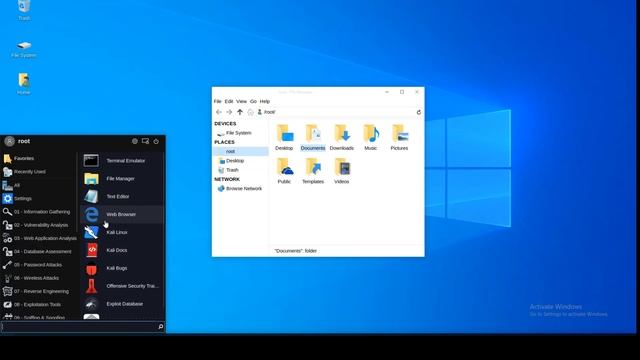
Task: Select Trash in the Places sidebar
Action: coord(240,170)
